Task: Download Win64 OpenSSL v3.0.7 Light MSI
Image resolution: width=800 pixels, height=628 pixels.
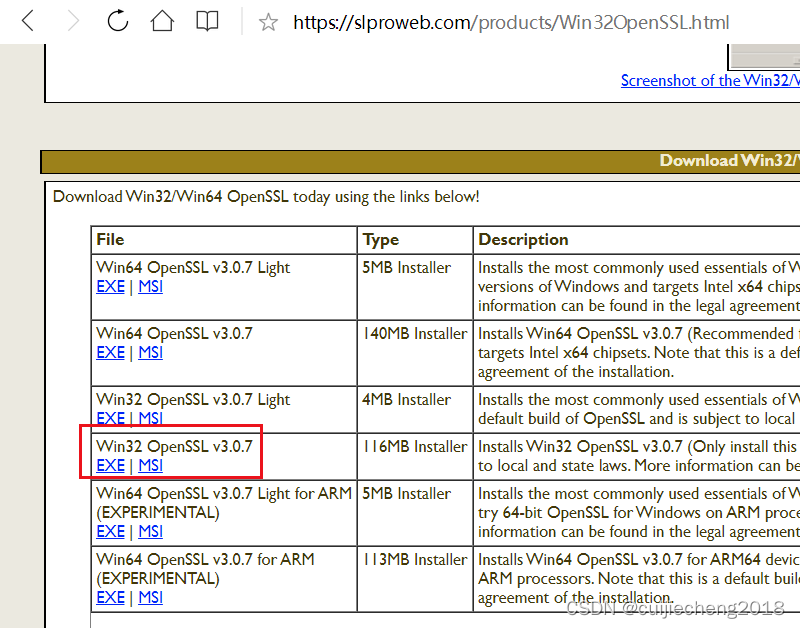Action: pyautogui.click(x=150, y=286)
